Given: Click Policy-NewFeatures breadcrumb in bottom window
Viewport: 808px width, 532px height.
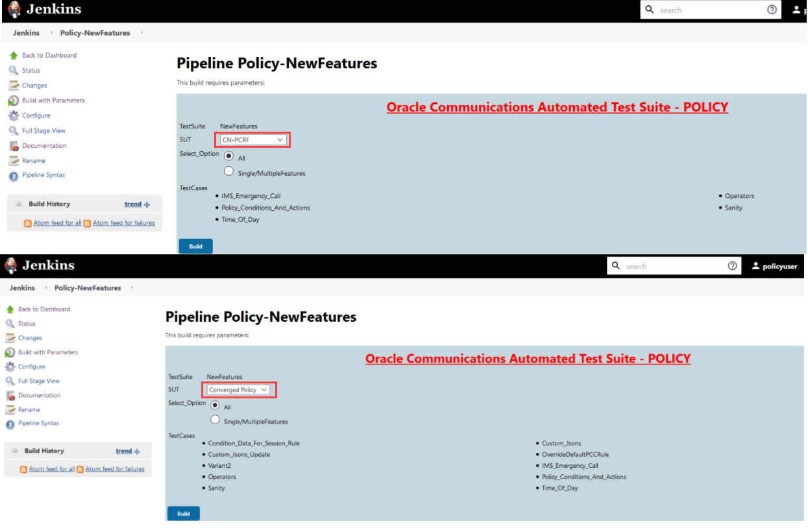Looking at the screenshot, I should click(88, 288).
